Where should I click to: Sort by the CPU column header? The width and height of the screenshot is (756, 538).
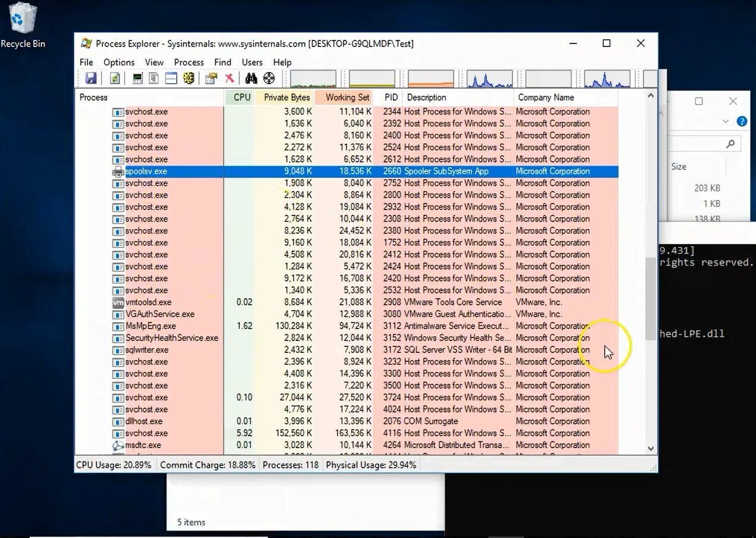(240, 98)
